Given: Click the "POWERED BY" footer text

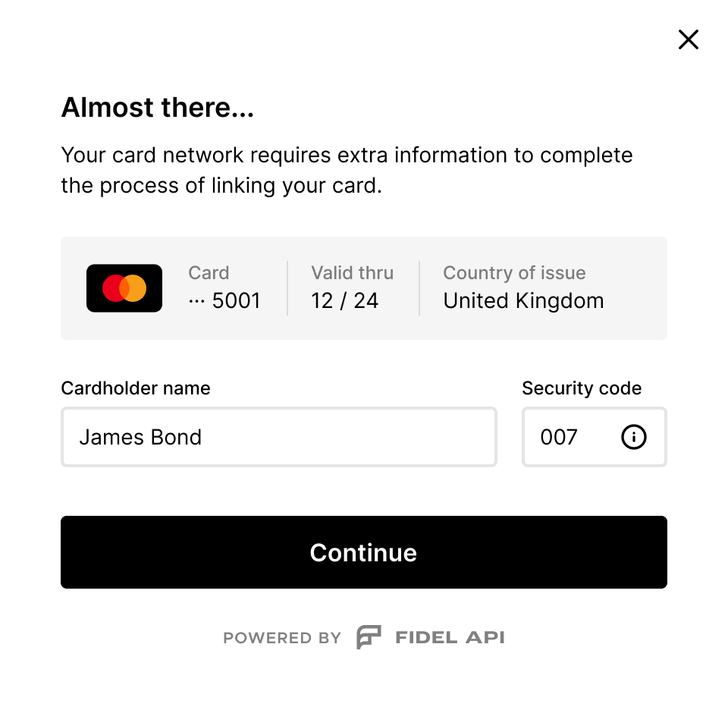Looking at the screenshot, I should [282, 638].
